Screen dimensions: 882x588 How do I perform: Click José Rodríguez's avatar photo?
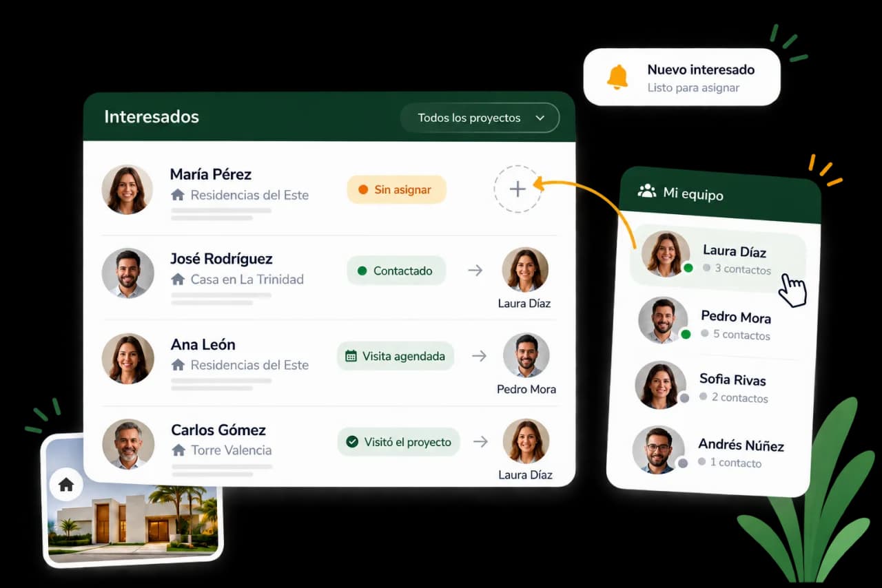127,273
